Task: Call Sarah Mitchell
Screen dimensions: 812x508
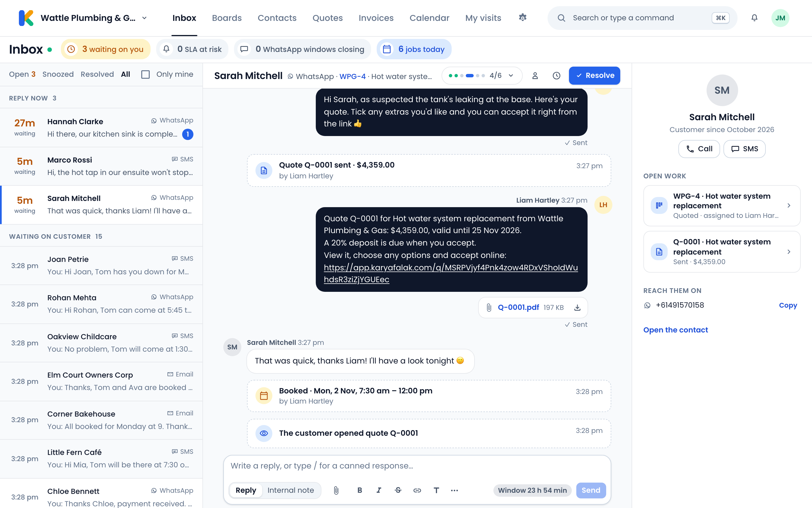Action: click(699, 149)
